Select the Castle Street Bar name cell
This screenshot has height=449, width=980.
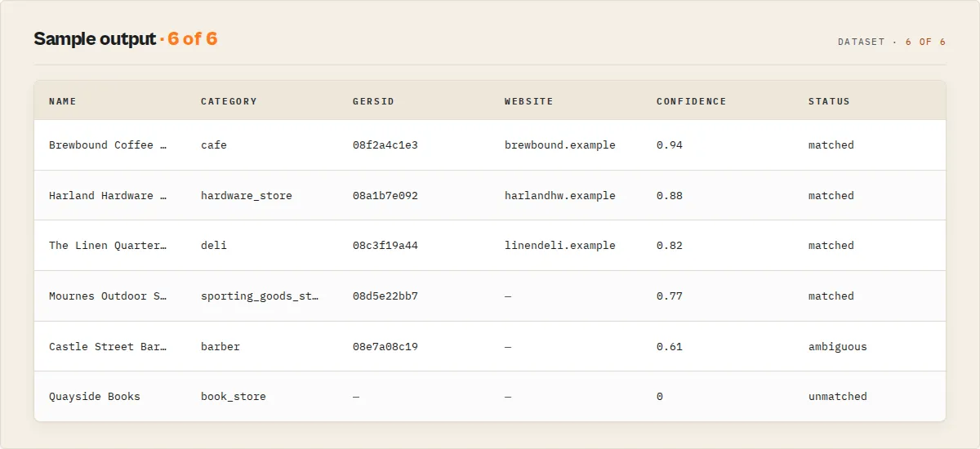tap(108, 347)
